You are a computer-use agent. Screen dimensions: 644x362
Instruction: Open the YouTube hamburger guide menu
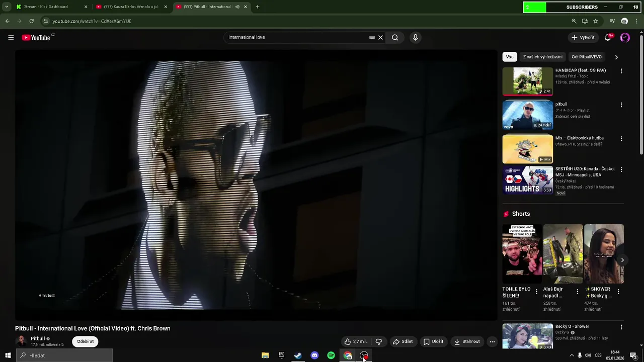(x=11, y=37)
